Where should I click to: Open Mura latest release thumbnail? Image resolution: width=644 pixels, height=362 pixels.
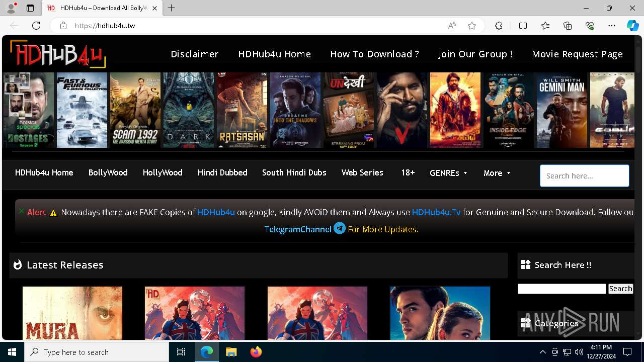(x=72, y=313)
